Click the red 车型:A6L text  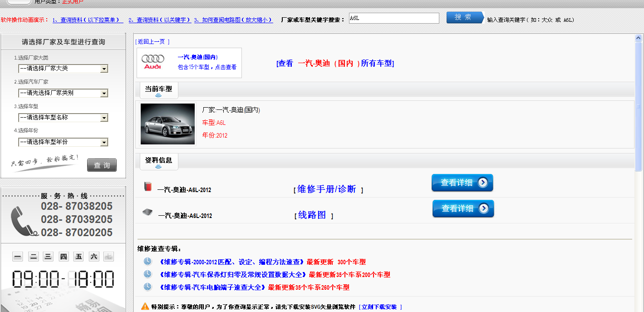[x=214, y=123]
